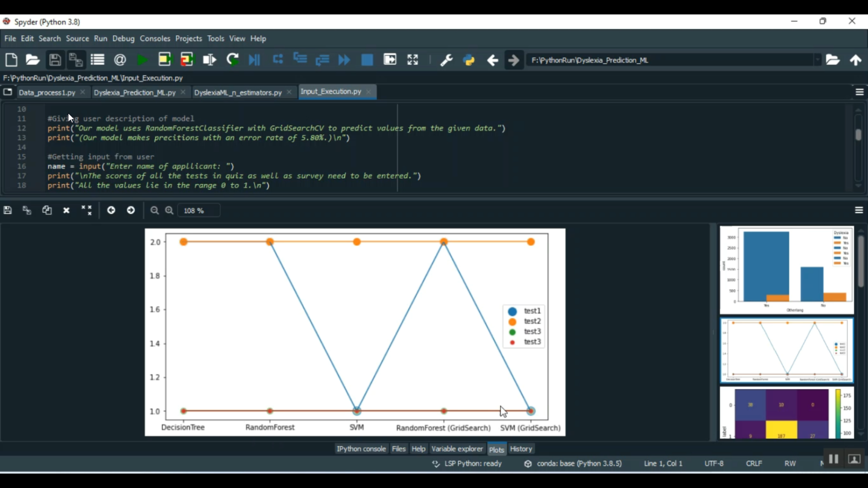This screenshot has height=488, width=868.
Task: Open the Debug menu
Action: pyautogui.click(x=123, y=39)
